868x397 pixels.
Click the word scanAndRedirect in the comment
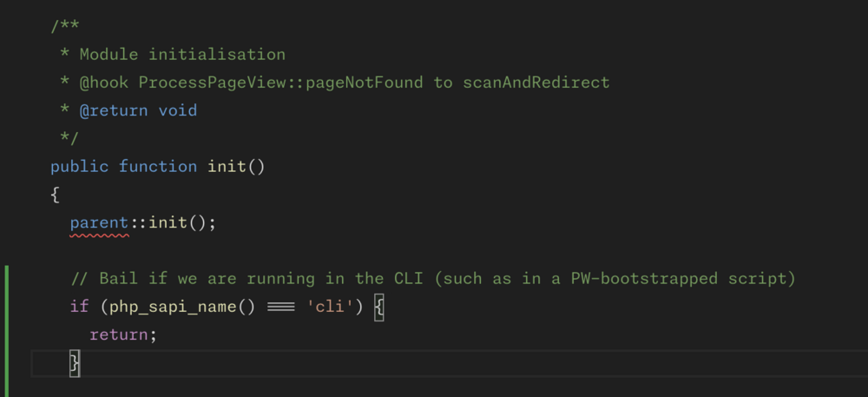pyautogui.click(x=536, y=83)
